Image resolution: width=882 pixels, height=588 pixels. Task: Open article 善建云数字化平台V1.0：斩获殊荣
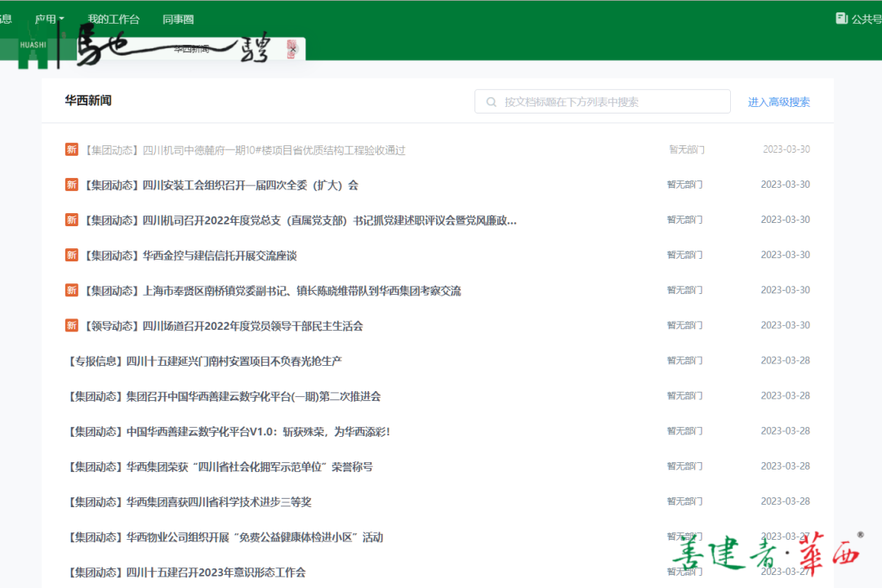tap(228, 431)
